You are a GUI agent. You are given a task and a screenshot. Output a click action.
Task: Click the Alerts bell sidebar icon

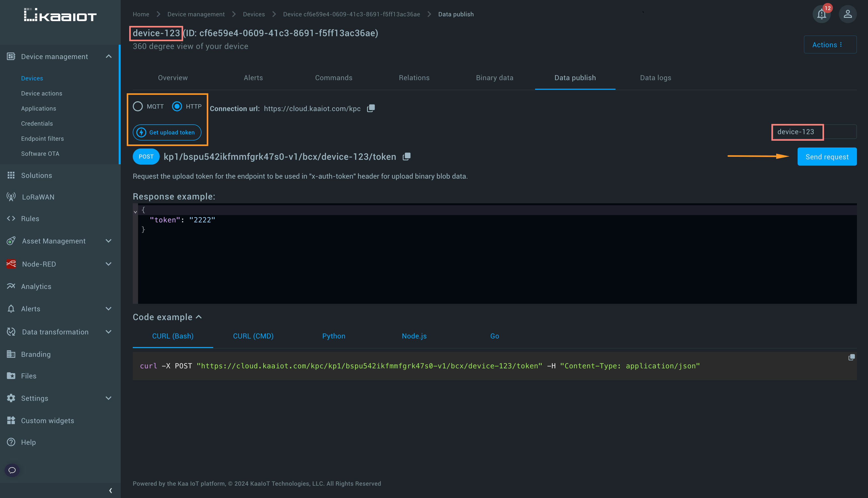(11, 309)
